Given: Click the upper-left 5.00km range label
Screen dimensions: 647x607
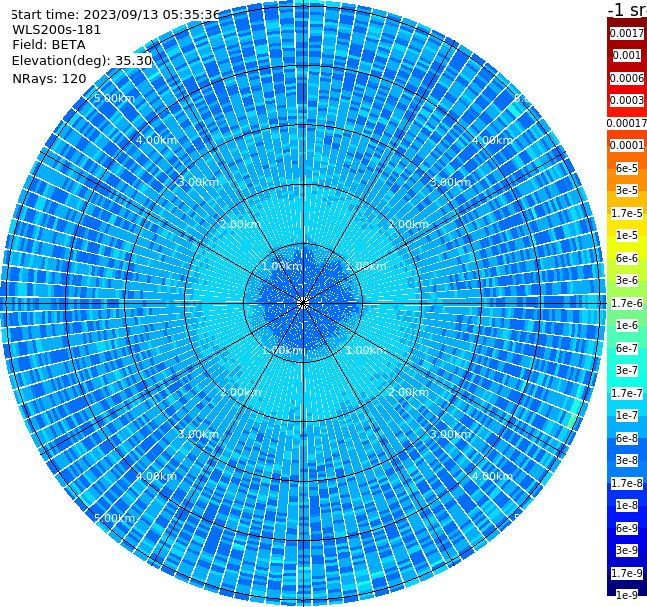Looking at the screenshot, I should 114,98.
